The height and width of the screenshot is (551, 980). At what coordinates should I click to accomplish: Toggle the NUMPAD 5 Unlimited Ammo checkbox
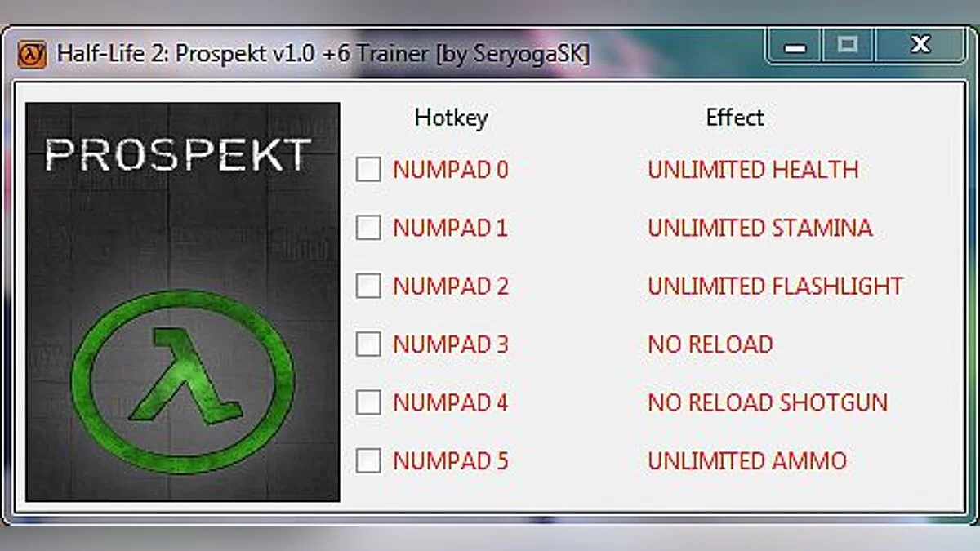click(368, 460)
